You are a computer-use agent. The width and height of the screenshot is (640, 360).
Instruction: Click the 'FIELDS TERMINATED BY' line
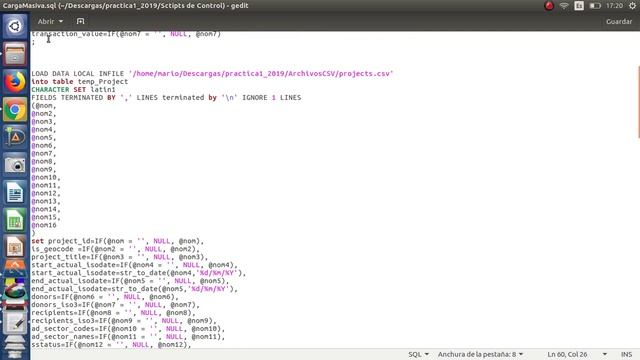(x=166, y=98)
